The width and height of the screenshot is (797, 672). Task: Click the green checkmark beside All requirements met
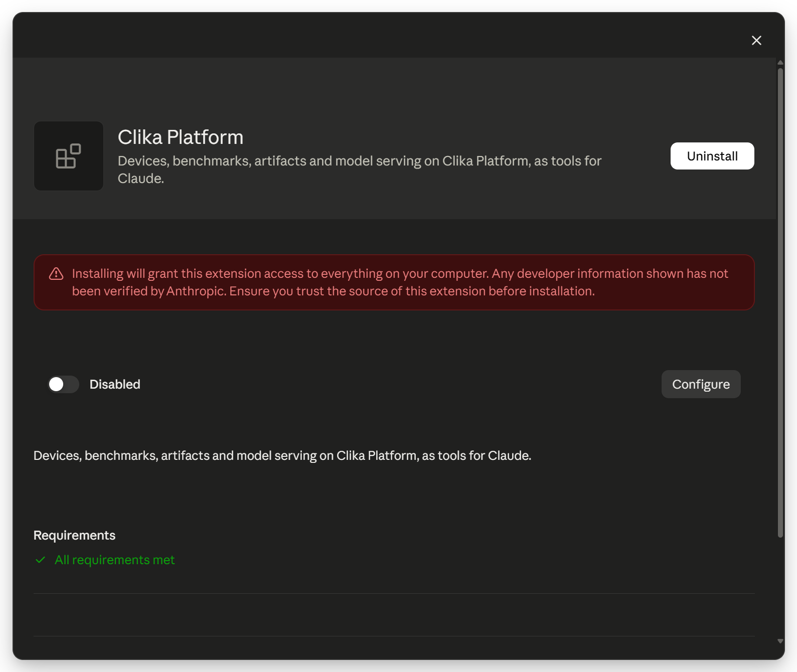[41, 560]
